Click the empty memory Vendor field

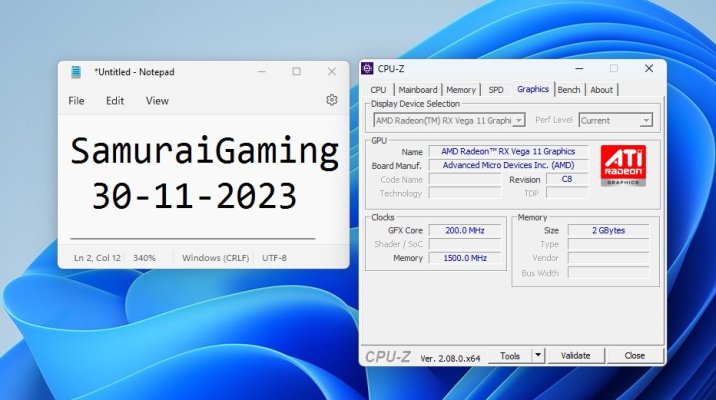(x=608, y=258)
